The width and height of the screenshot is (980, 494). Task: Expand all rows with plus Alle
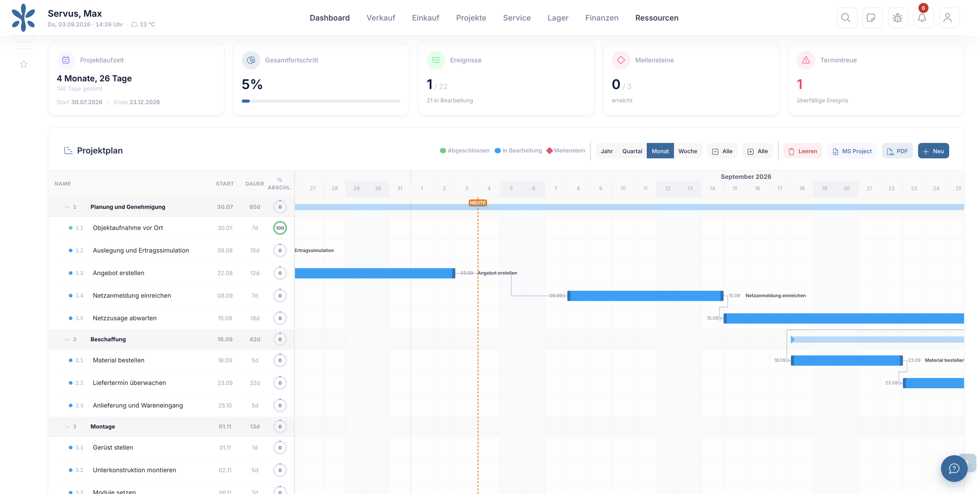758,151
